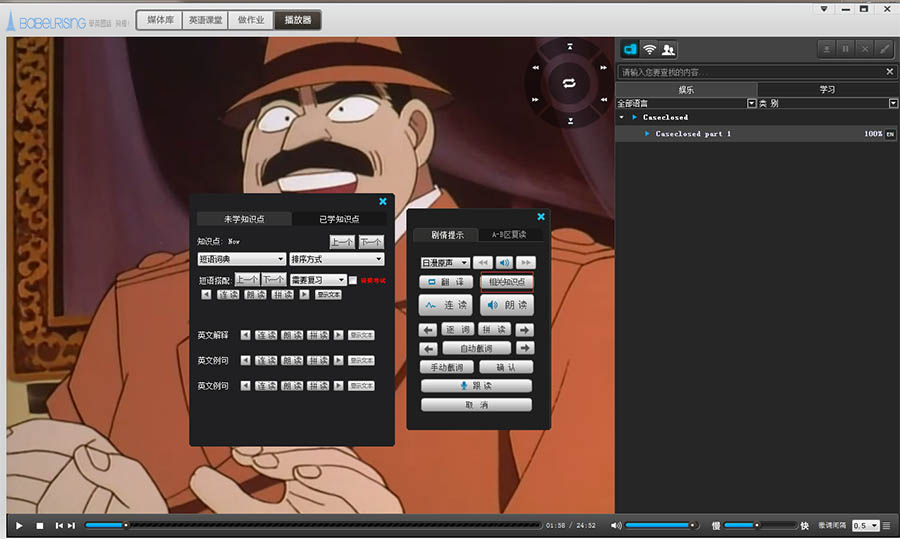900x539 pixels.
Task: Select the 已学知识点 tab
Action: (x=339, y=219)
